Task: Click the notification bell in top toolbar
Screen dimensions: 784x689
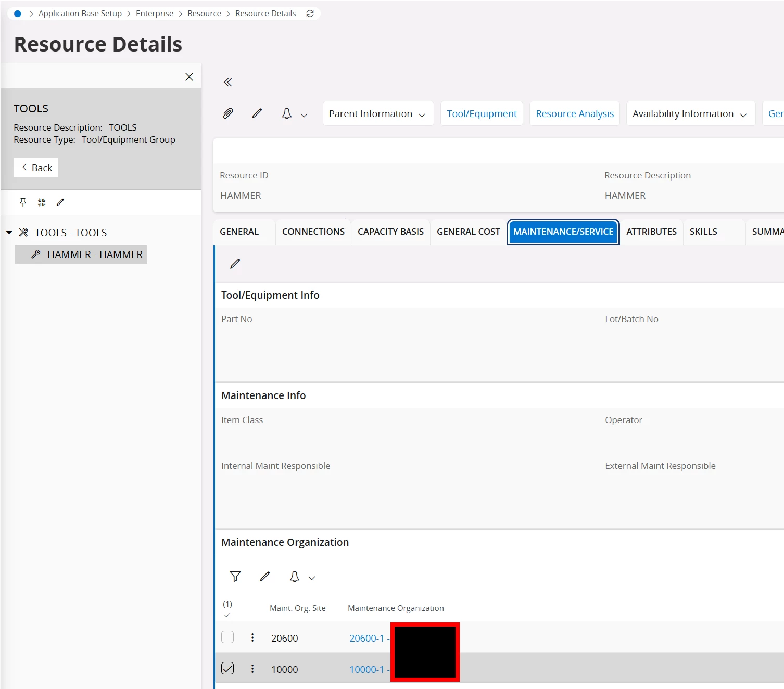Action: point(287,113)
